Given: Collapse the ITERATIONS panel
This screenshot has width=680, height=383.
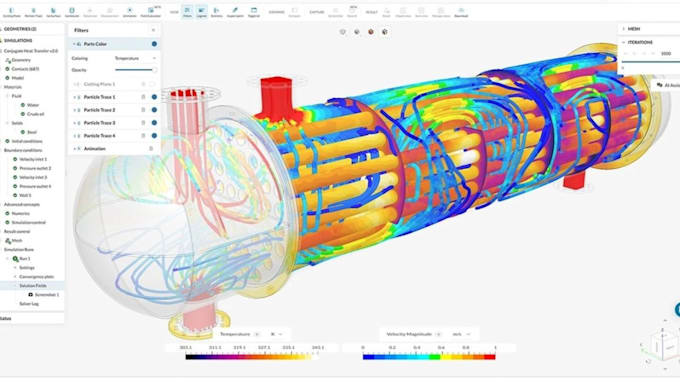Looking at the screenshot, I should (x=623, y=42).
